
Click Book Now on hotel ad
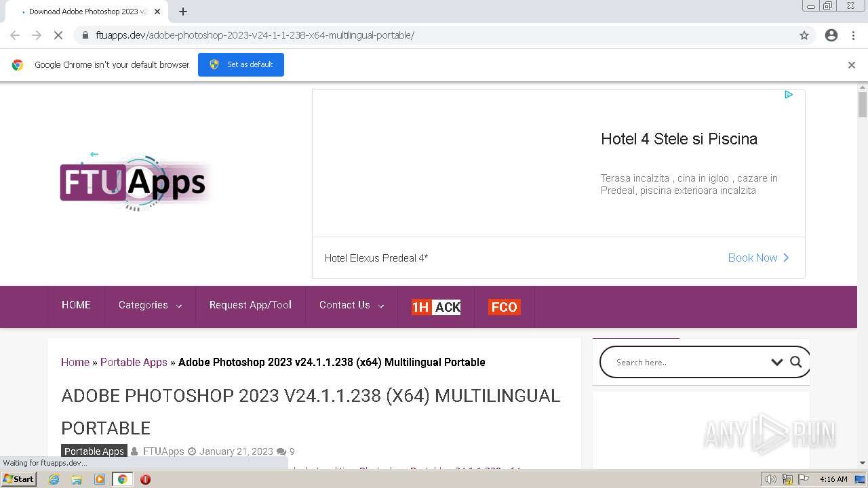pos(758,258)
